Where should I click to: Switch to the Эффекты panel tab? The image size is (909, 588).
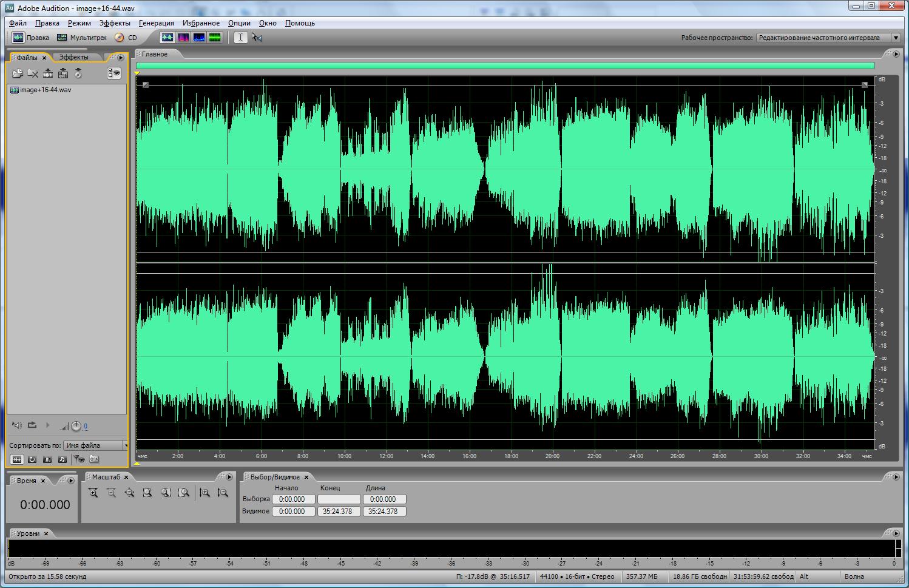point(73,57)
